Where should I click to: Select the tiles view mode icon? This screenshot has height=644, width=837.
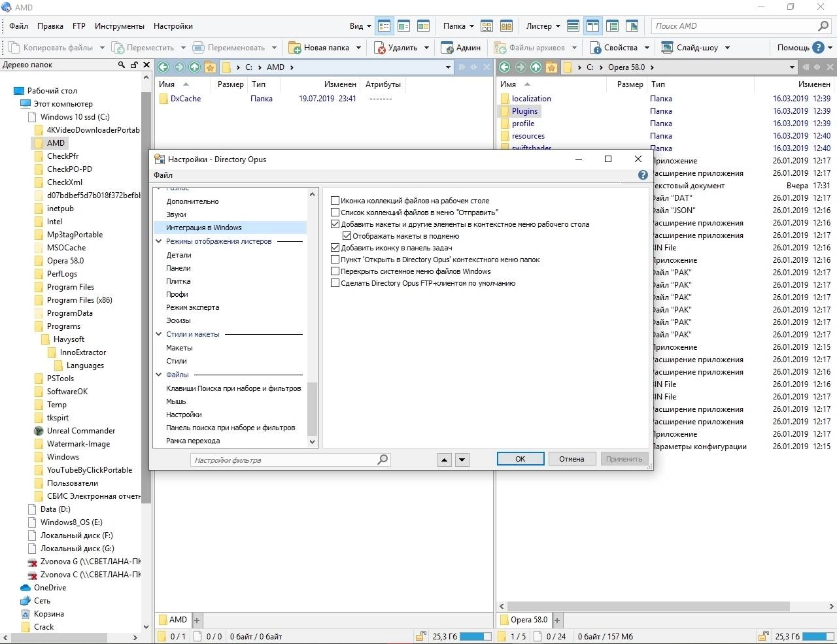coord(424,26)
